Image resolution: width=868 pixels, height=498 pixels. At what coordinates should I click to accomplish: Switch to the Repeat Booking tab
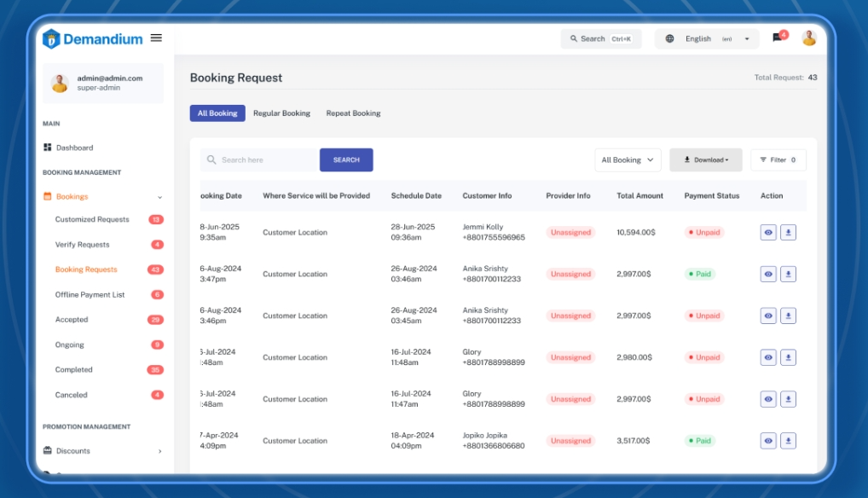click(x=353, y=113)
